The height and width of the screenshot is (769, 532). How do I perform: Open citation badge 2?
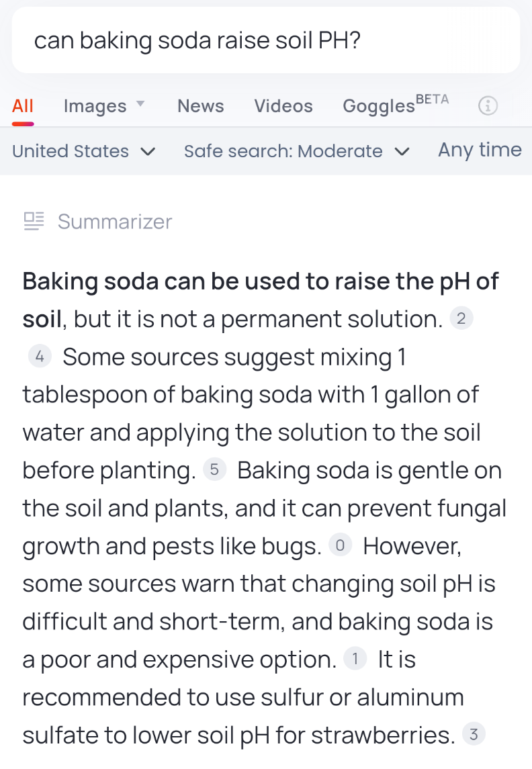461,318
